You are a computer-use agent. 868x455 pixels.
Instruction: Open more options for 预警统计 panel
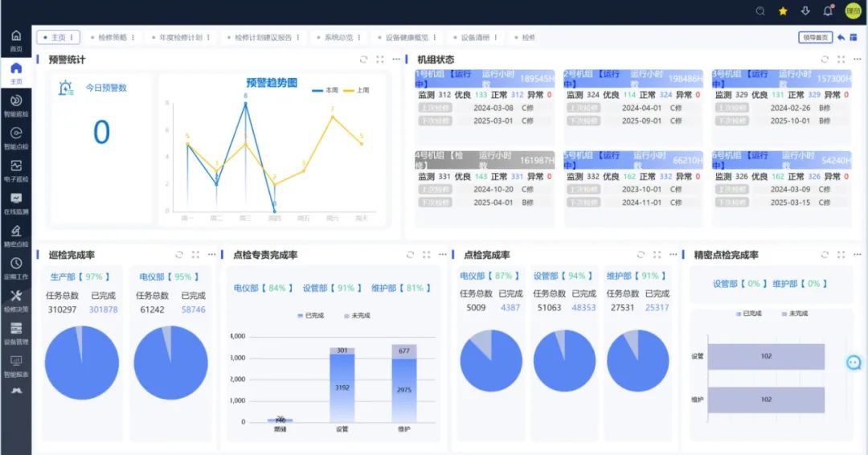[396, 59]
